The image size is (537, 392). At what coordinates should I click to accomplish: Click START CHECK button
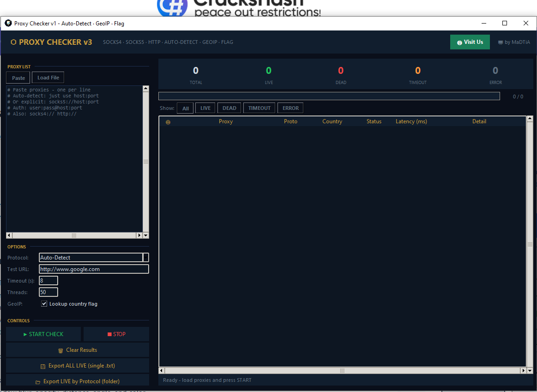[43, 334]
